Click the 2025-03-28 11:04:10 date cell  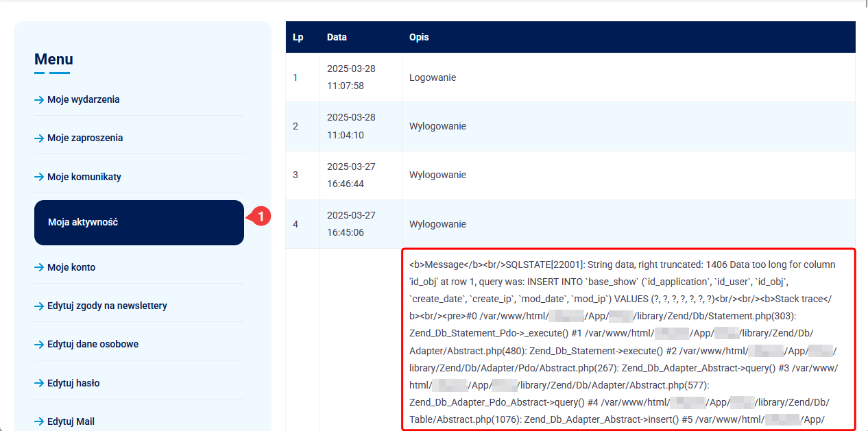pyautogui.click(x=351, y=126)
